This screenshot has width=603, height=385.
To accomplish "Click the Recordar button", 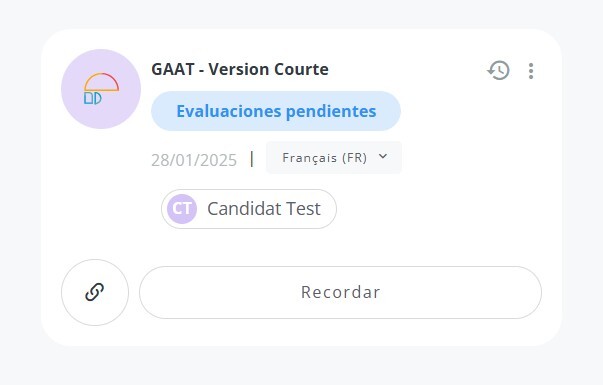I will tap(340, 292).
